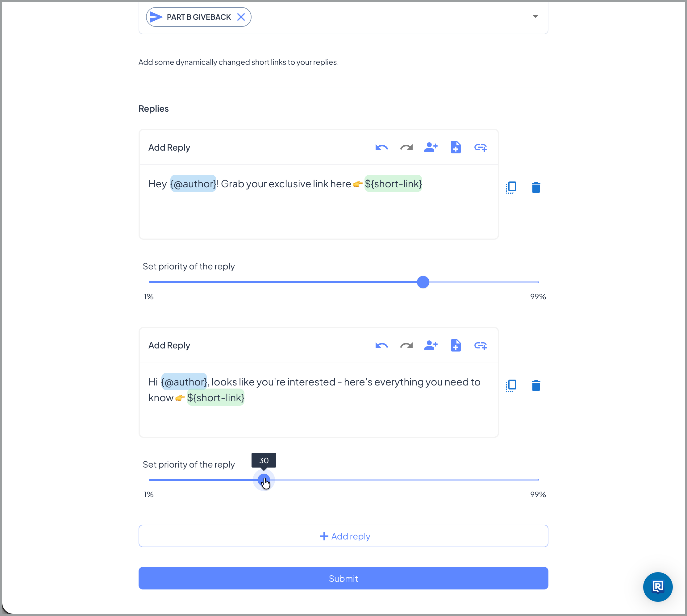Undo in the first Add Reply editor
Viewport: 687px width, 616px height.
[381, 148]
